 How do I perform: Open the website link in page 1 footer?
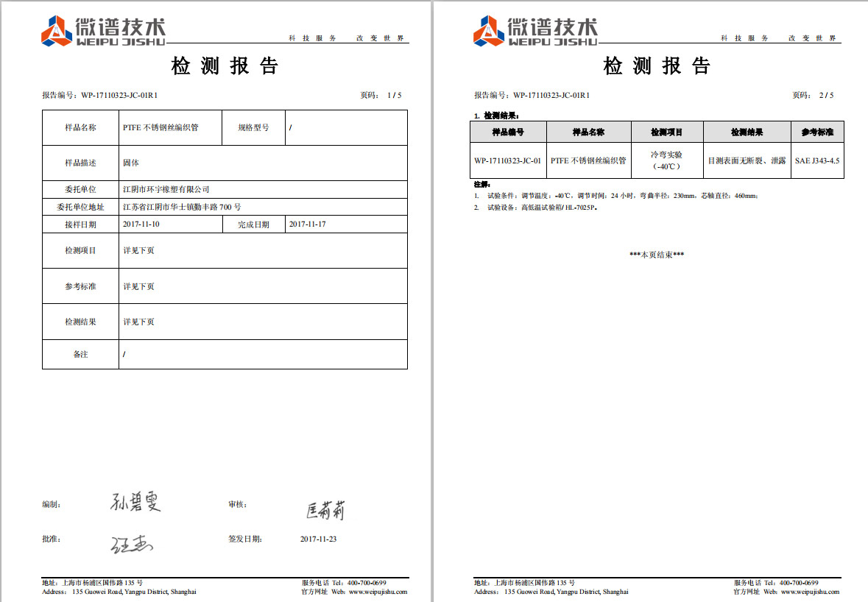[378, 592]
